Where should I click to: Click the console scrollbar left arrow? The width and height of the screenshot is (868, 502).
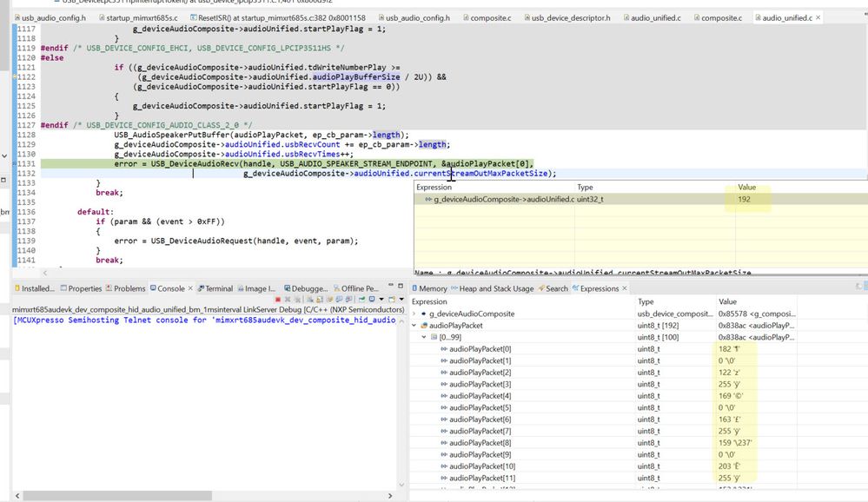(17, 495)
